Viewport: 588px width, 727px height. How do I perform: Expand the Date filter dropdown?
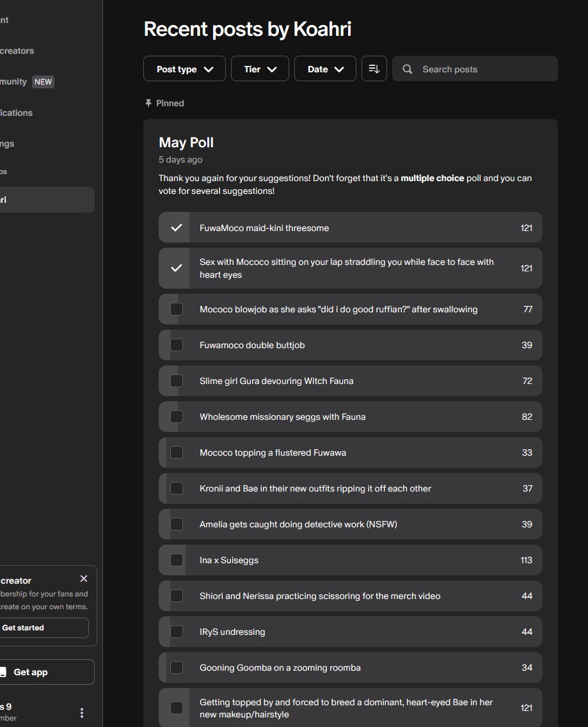(325, 69)
